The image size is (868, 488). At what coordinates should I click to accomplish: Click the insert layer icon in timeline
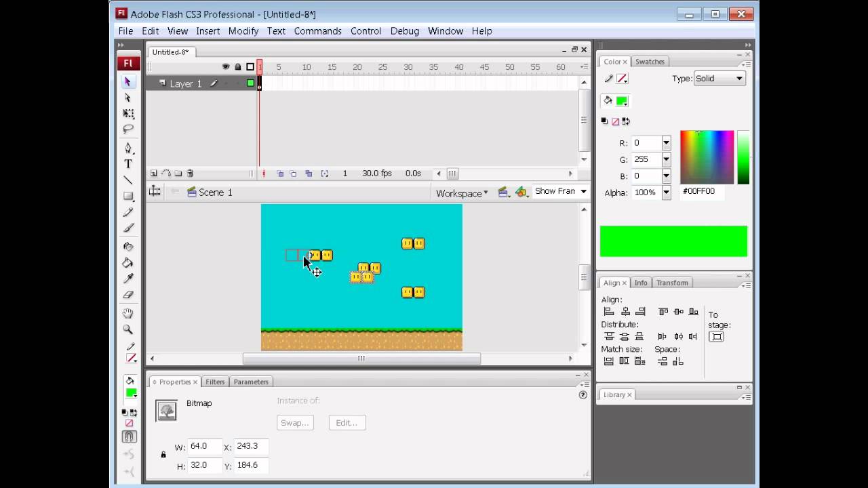(x=154, y=174)
